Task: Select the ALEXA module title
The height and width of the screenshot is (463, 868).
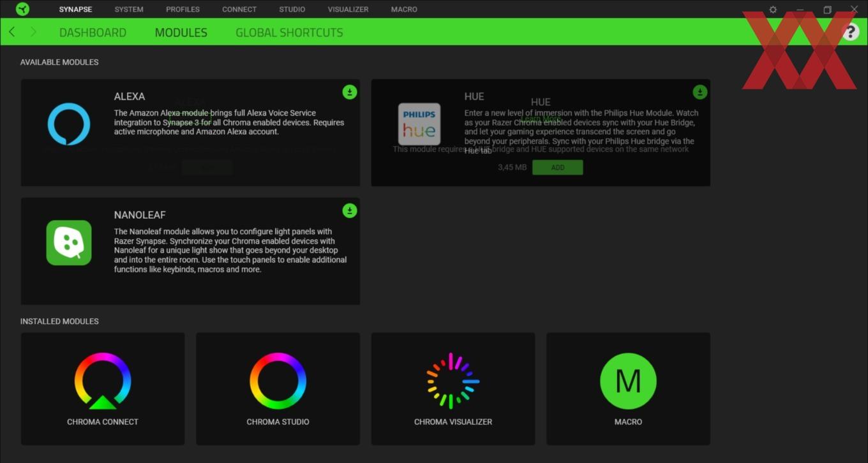Action: (x=130, y=97)
